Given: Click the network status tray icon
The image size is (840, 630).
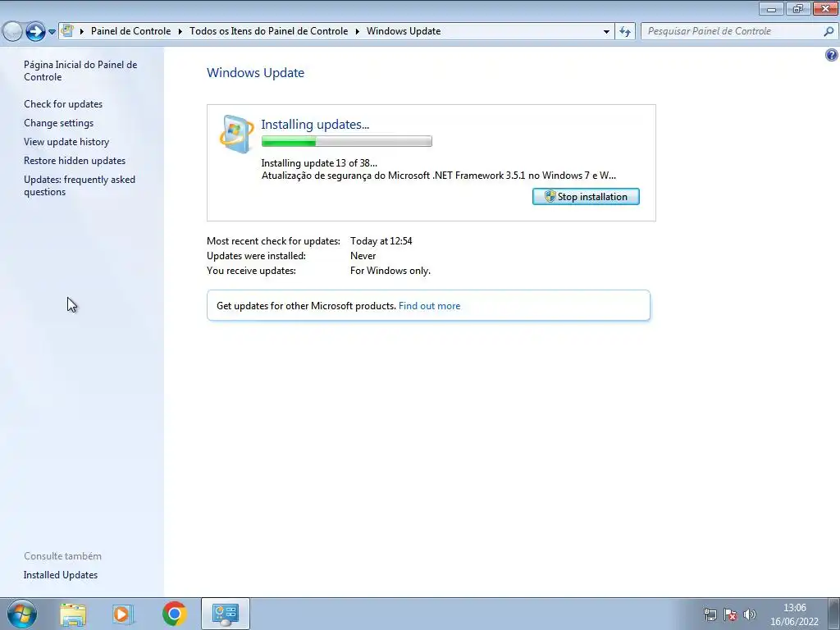Looking at the screenshot, I should click(710, 614).
